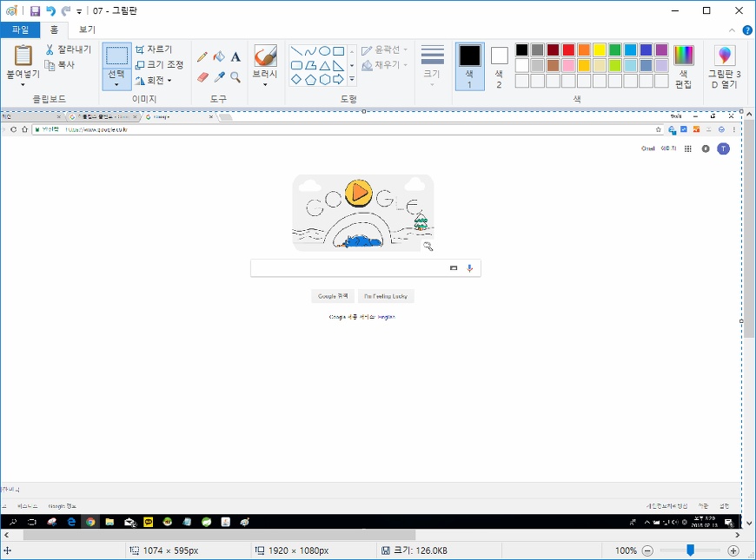
Task: Choose the Right arrow shape
Action: [339, 79]
